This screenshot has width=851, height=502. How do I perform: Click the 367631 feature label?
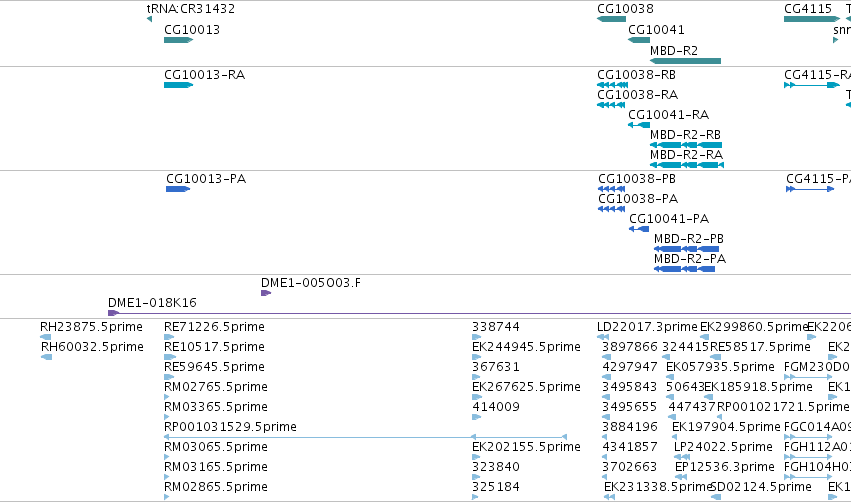click(496, 367)
